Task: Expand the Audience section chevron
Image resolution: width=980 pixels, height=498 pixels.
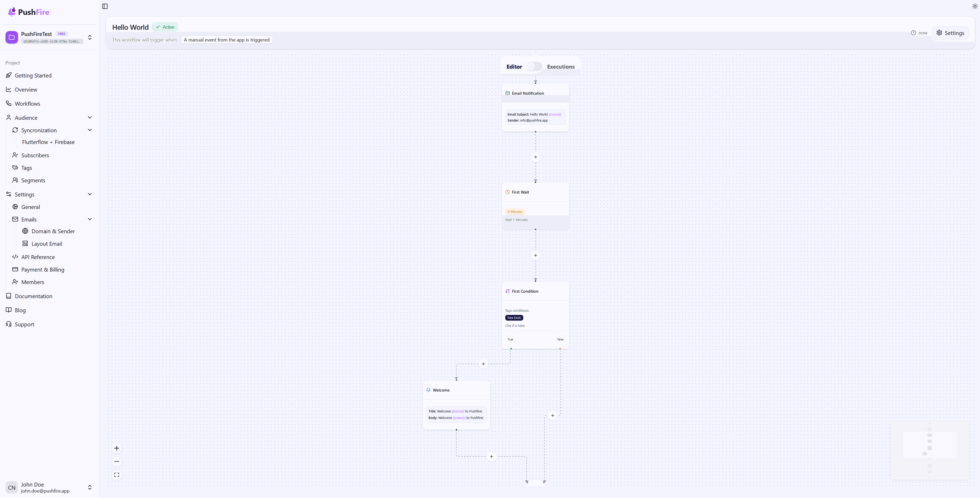Action: 90,117
